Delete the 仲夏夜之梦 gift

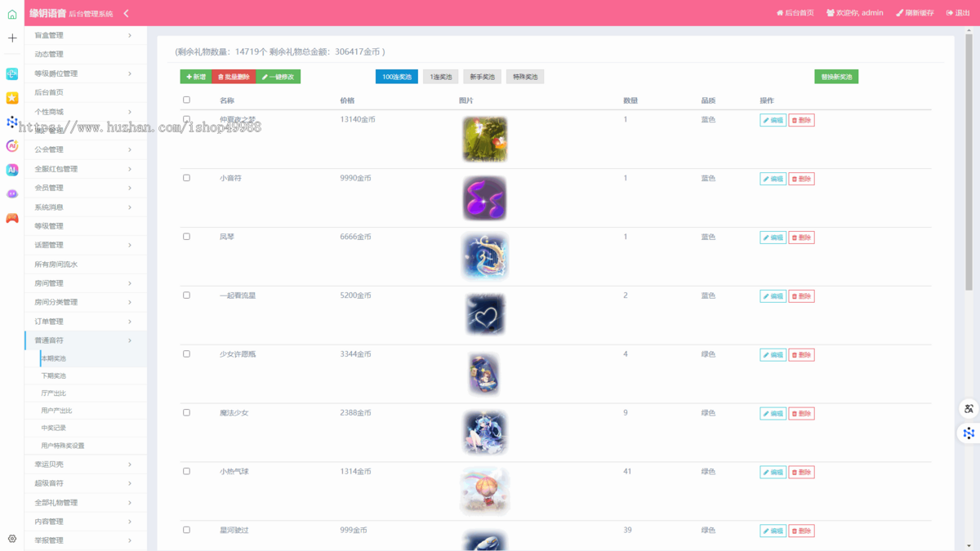click(x=801, y=120)
